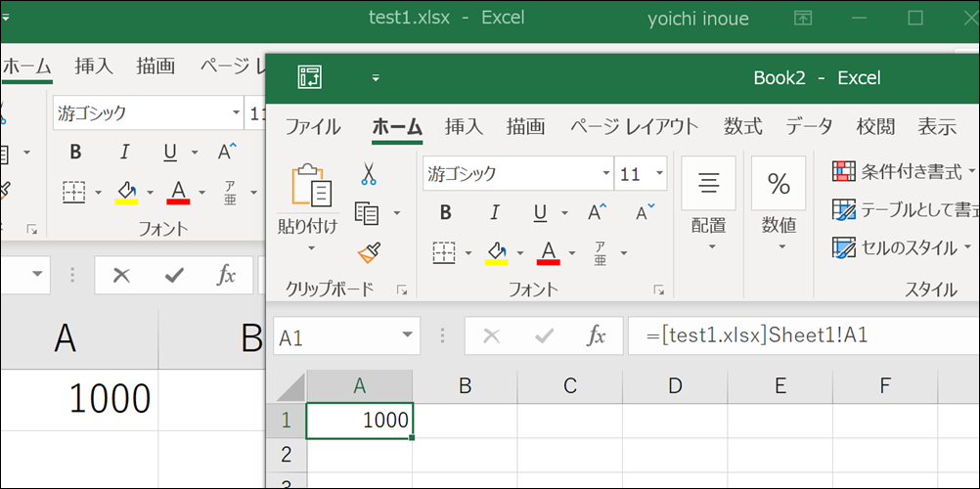
Task: Open font name dropdown in test1.xlsx window
Action: coord(236,112)
